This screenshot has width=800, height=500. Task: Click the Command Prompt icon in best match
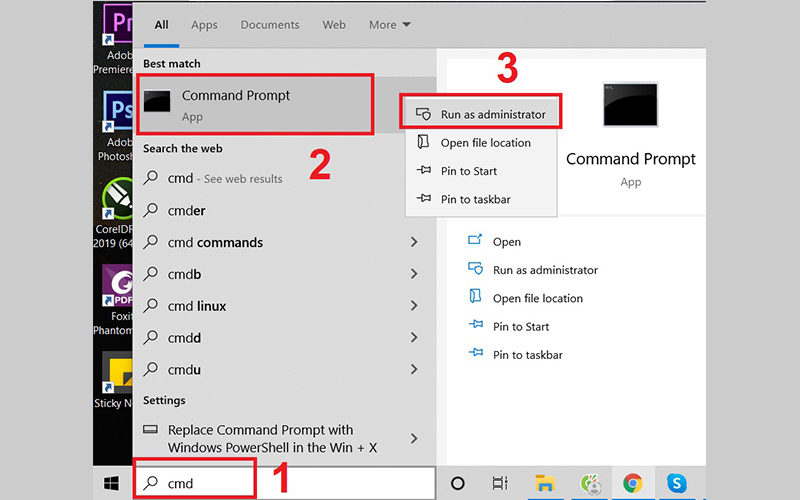coord(157,101)
